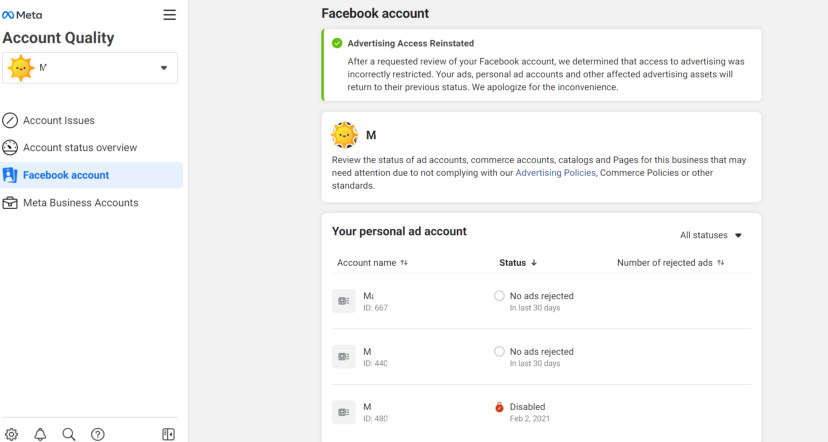Sort by Number of rejected ads
This screenshot has width=828, height=442.
coord(671,262)
